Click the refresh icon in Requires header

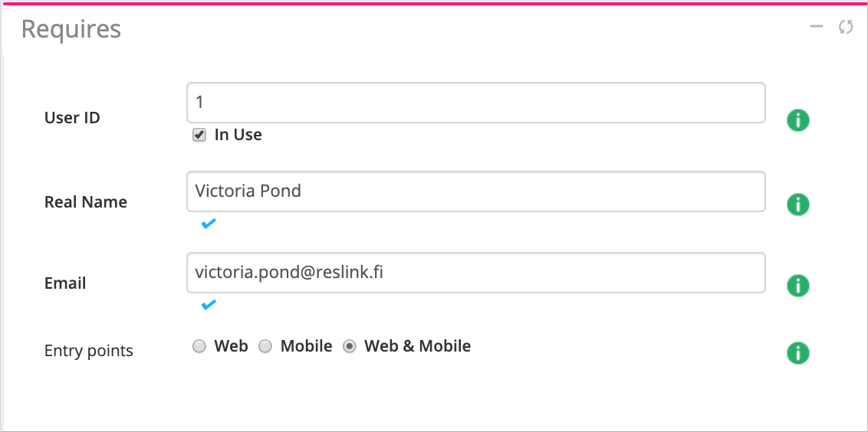click(x=846, y=27)
